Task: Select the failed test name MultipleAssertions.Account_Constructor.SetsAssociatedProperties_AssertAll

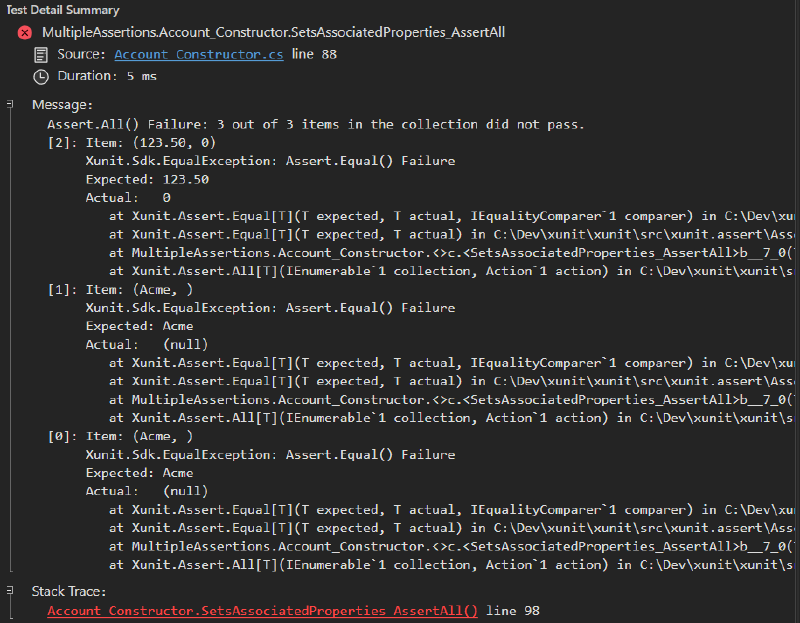Action: 273,32
